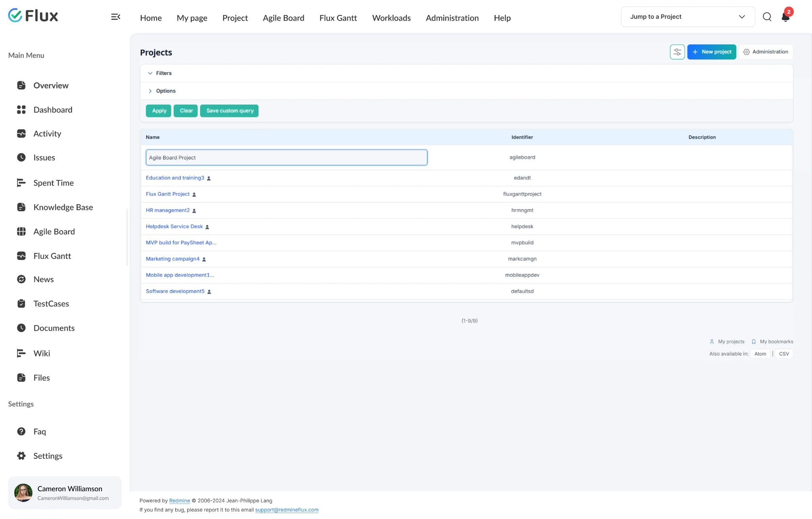Expand the Options section
Viewport: 812px width, 519px height.
point(162,91)
